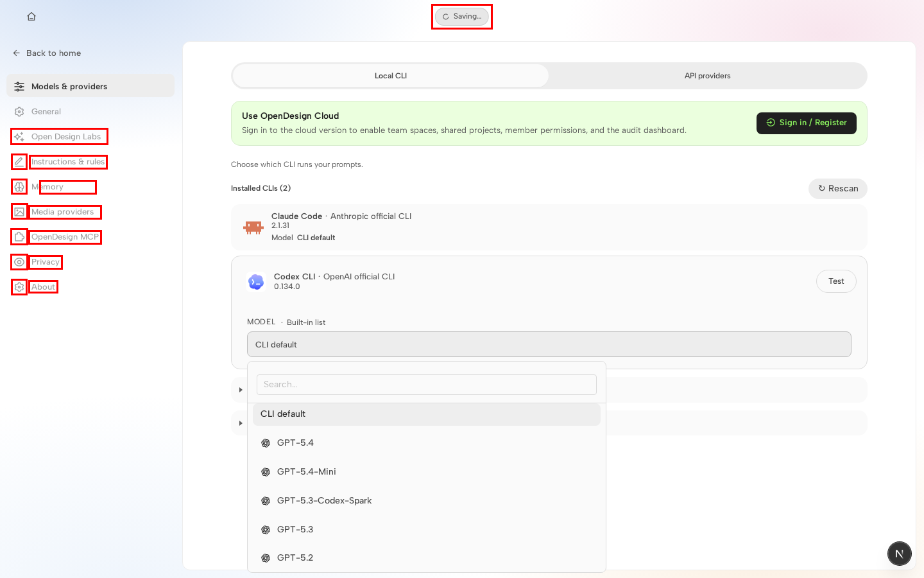Click the round N badge at bottom right
This screenshot has height=578, width=924.
point(900,554)
